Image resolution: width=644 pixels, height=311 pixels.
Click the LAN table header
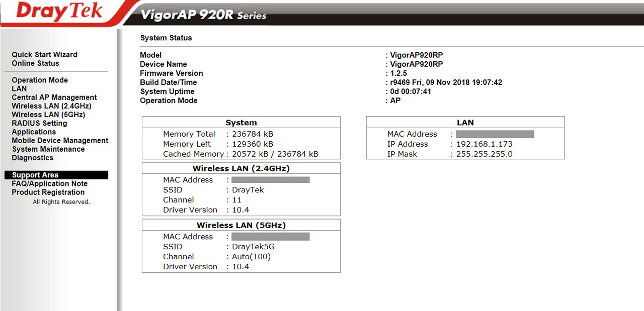[465, 123]
